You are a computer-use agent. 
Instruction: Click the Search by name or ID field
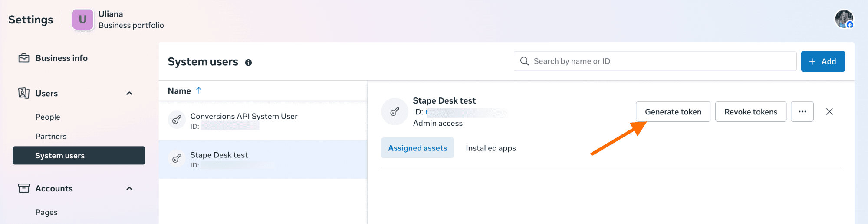click(x=655, y=61)
